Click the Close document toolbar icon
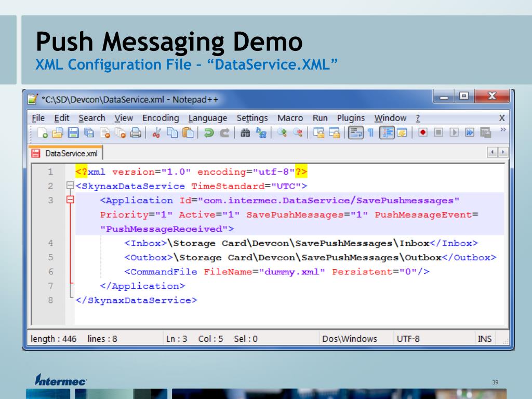The height and width of the screenshot is (399, 532). coord(105,132)
